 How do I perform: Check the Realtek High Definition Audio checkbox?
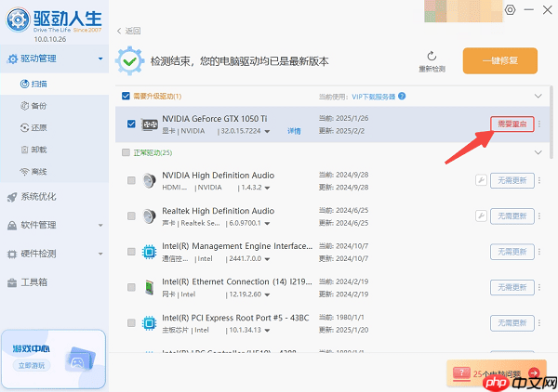131,216
